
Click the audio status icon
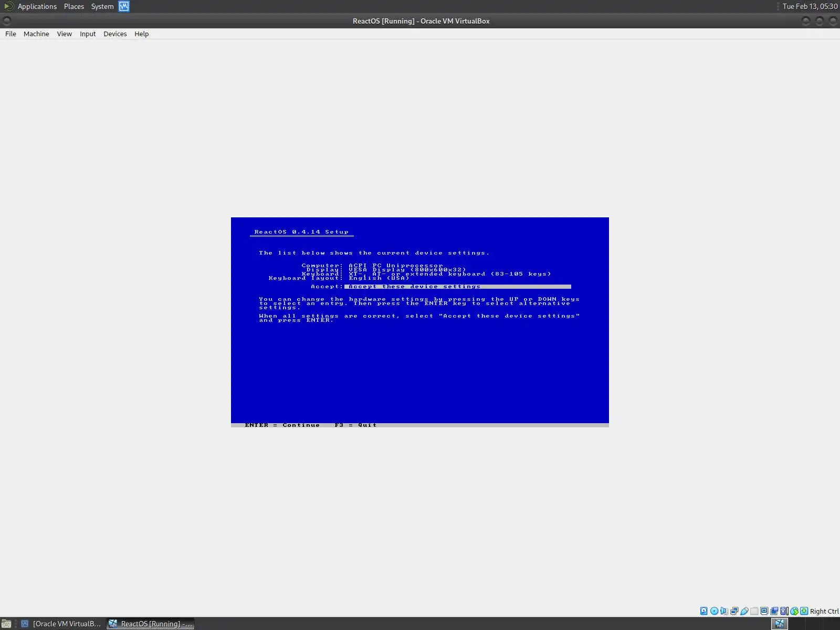click(724, 611)
